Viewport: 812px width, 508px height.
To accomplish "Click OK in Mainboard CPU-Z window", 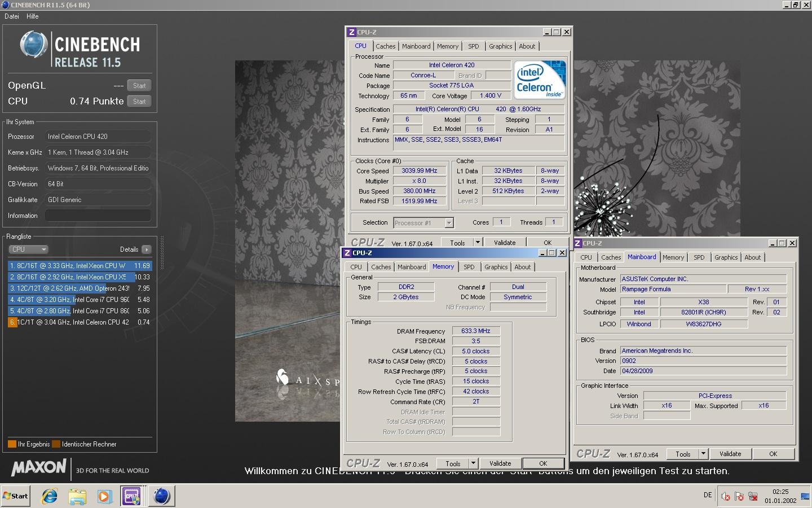I will point(773,454).
